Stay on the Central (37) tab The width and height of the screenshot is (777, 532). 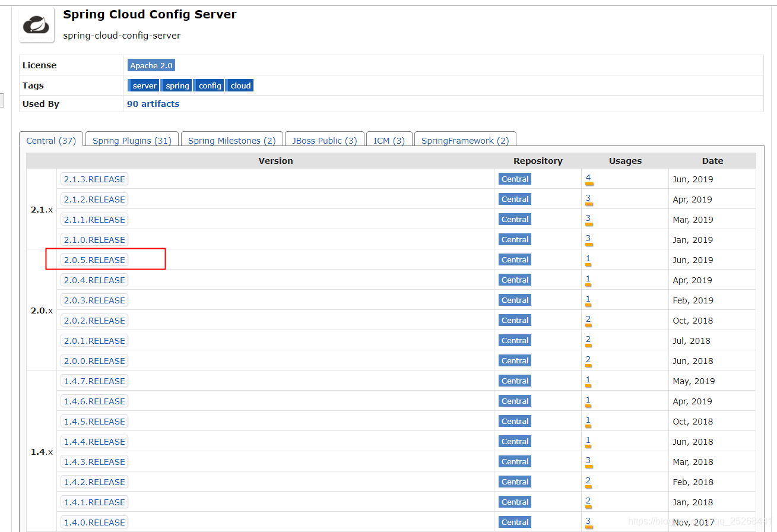(x=51, y=140)
